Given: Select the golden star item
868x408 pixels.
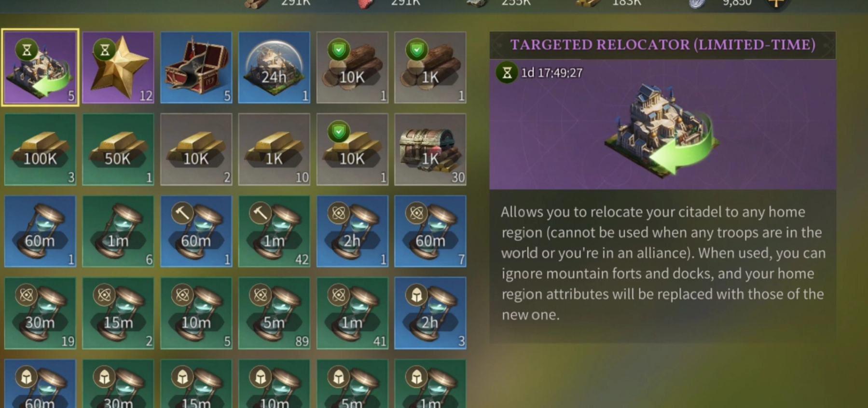Looking at the screenshot, I should pos(118,68).
